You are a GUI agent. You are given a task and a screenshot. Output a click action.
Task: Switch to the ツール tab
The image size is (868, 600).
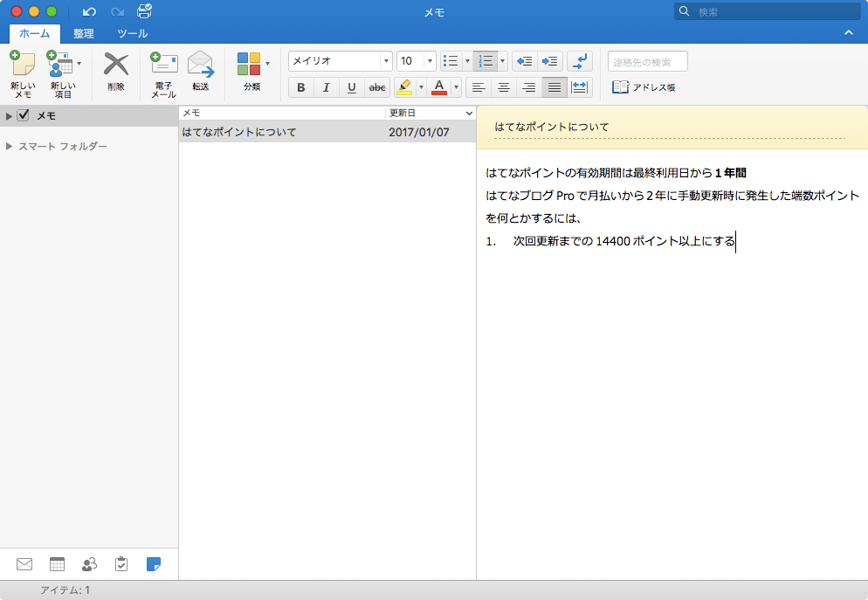tap(133, 34)
